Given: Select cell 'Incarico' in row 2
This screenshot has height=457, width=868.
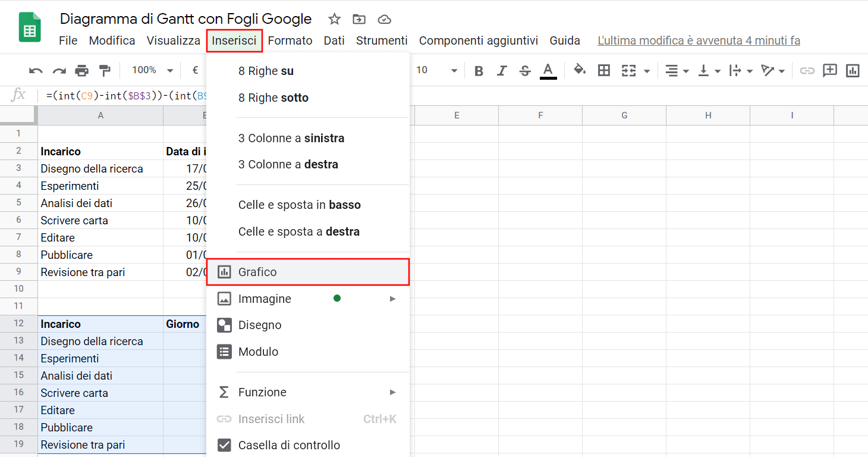Looking at the screenshot, I should click(100, 151).
